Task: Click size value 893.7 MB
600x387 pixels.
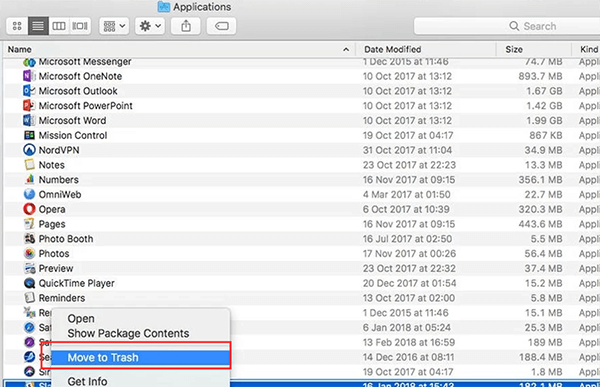Action: (x=540, y=76)
